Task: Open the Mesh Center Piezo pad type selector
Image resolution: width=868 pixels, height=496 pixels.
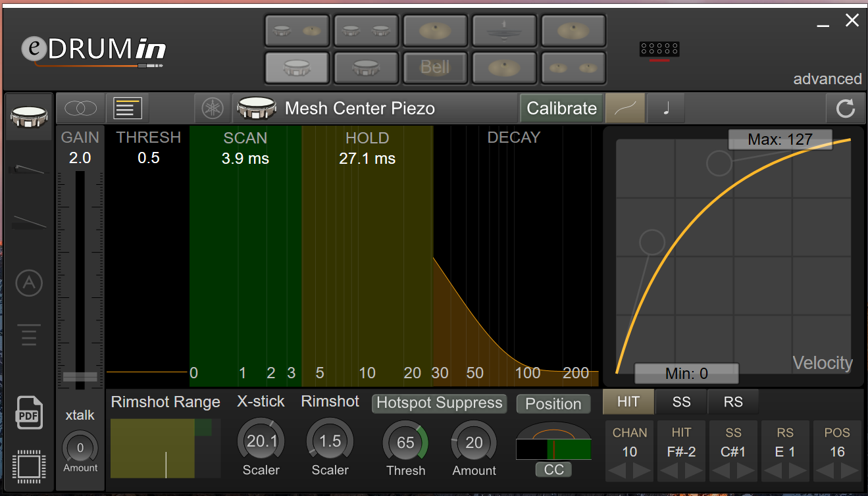Action: point(375,108)
